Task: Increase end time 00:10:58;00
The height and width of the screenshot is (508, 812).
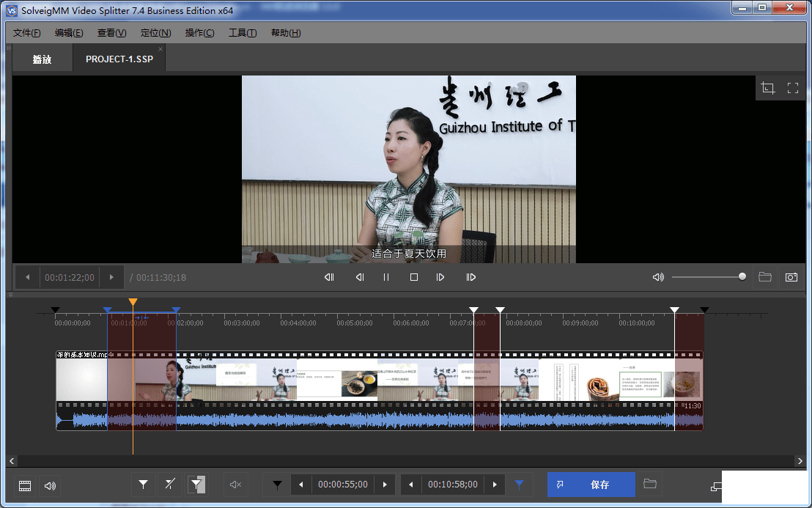Action: point(495,485)
